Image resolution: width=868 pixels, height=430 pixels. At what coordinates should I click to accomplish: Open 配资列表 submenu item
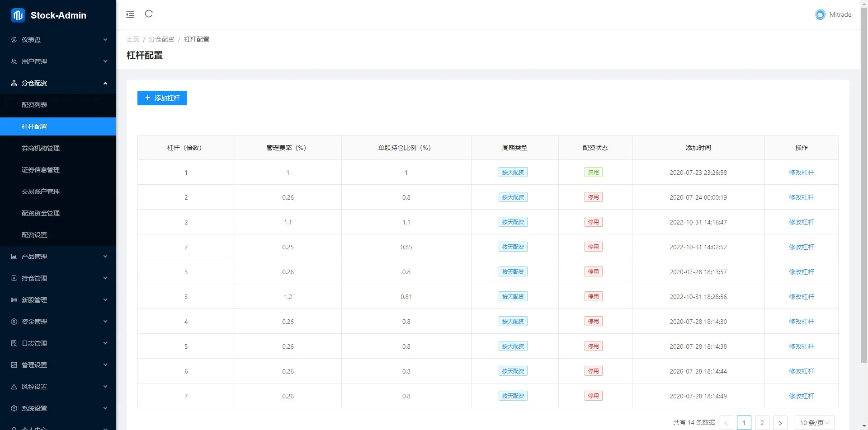34,105
